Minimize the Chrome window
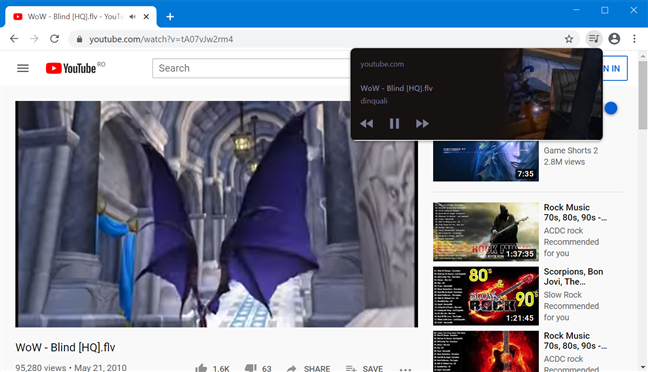648x372 pixels. pyautogui.click(x=576, y=10)
